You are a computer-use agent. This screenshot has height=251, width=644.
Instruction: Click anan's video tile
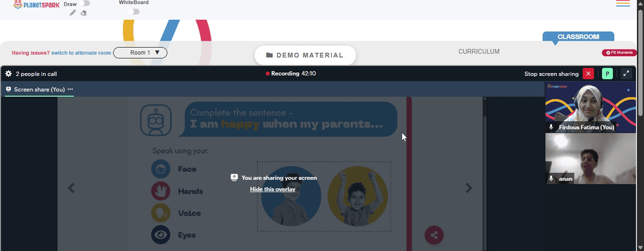coord(590,159)
